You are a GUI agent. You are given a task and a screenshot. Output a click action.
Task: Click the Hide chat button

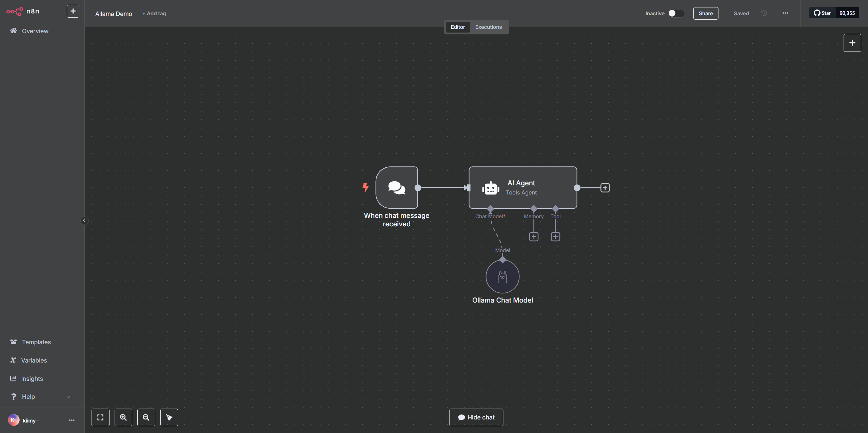pos(476,417)
